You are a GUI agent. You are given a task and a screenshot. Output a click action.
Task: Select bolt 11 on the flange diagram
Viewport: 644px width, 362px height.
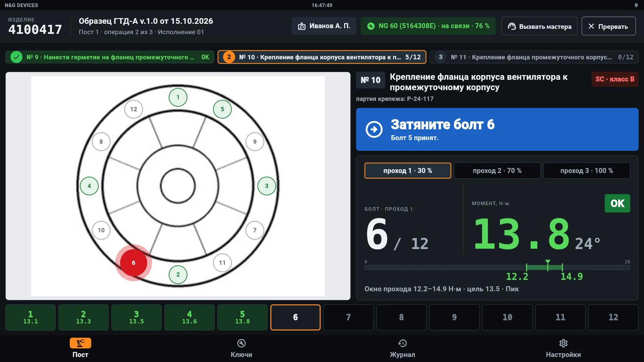pos(222,262)
